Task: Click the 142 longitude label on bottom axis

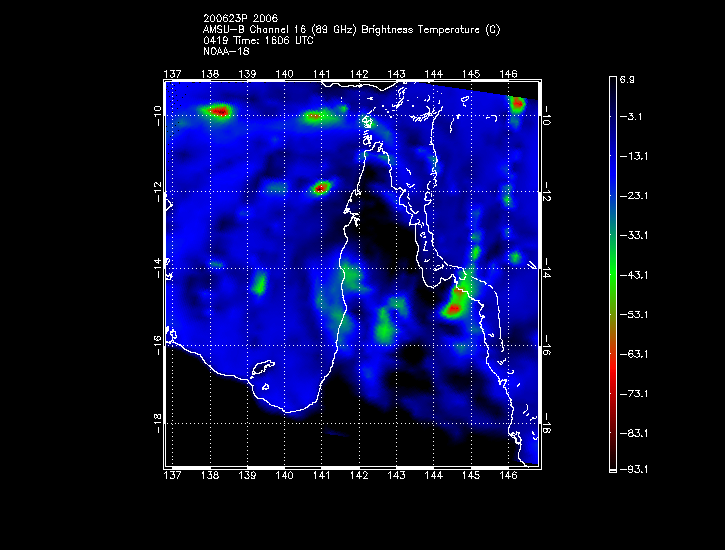Action: click(359, 476)
